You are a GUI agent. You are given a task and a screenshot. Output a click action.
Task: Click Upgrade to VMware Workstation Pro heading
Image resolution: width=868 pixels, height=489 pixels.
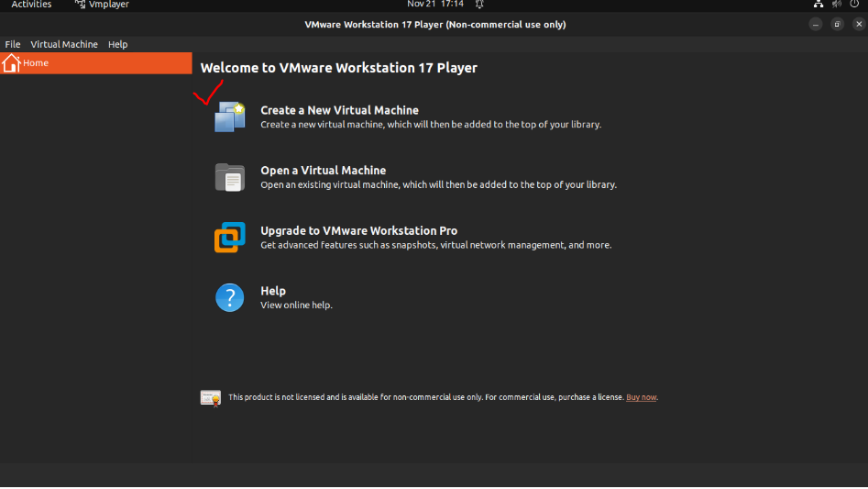358,231
